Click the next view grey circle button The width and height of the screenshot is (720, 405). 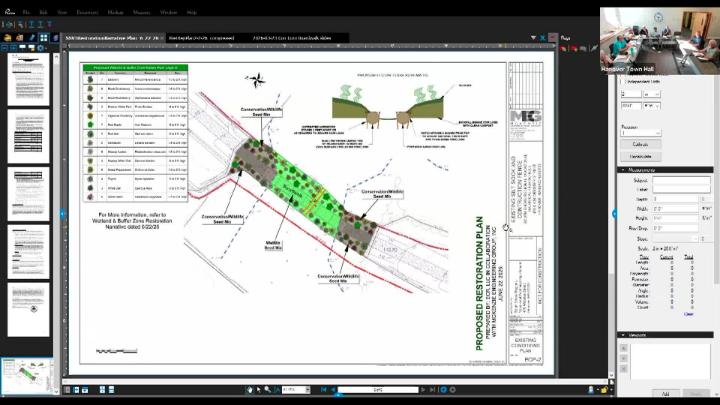click(x=453, y=390)
